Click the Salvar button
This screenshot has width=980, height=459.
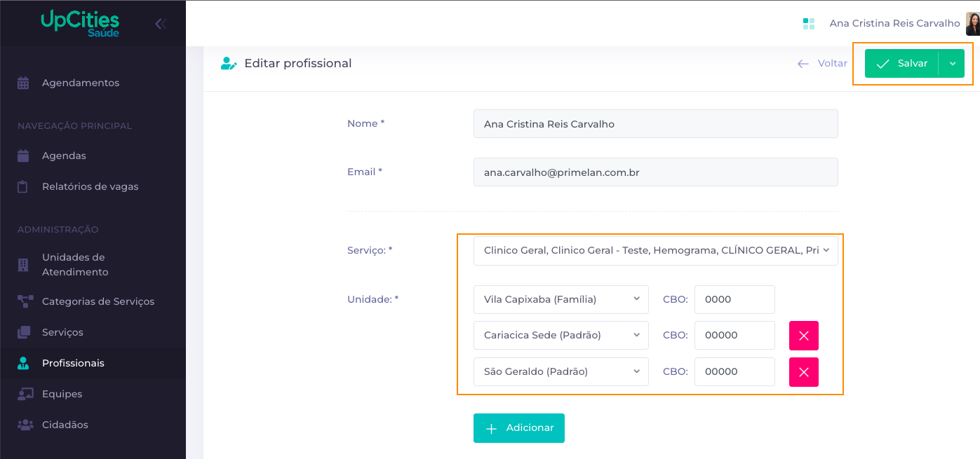click(901, 63)
